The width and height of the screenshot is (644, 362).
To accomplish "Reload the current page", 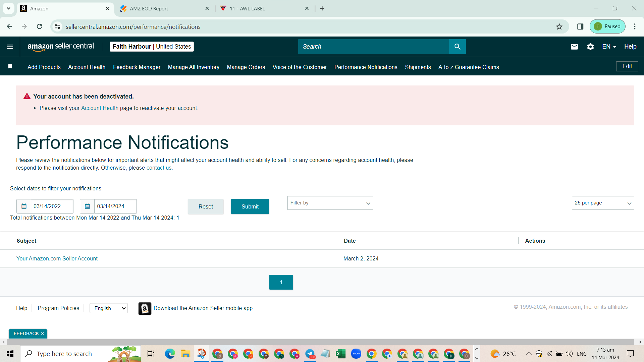I will click(39, 26).
